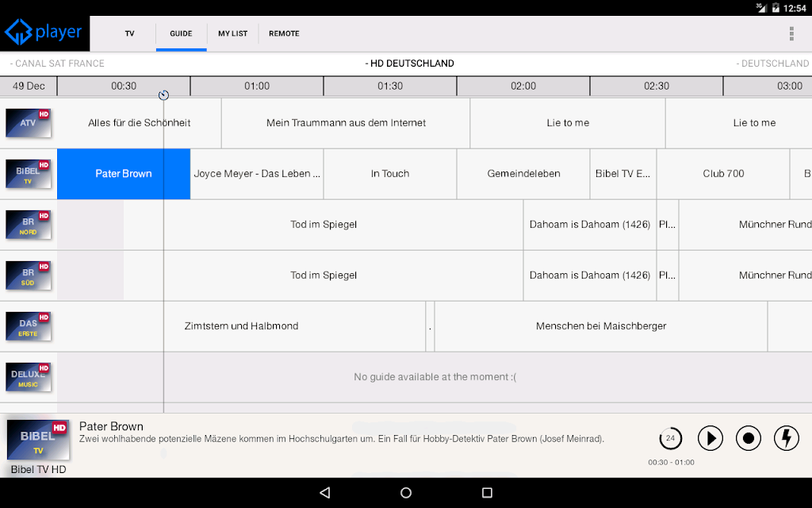
Task: Switch to the DEUTSCHLAND category on the right
Action: pyautogui.click(x=772, y=63)
